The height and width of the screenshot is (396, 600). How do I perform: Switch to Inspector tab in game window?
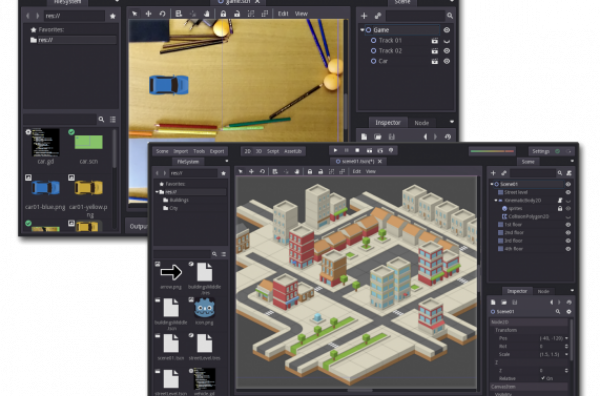(x=387, y=122)
